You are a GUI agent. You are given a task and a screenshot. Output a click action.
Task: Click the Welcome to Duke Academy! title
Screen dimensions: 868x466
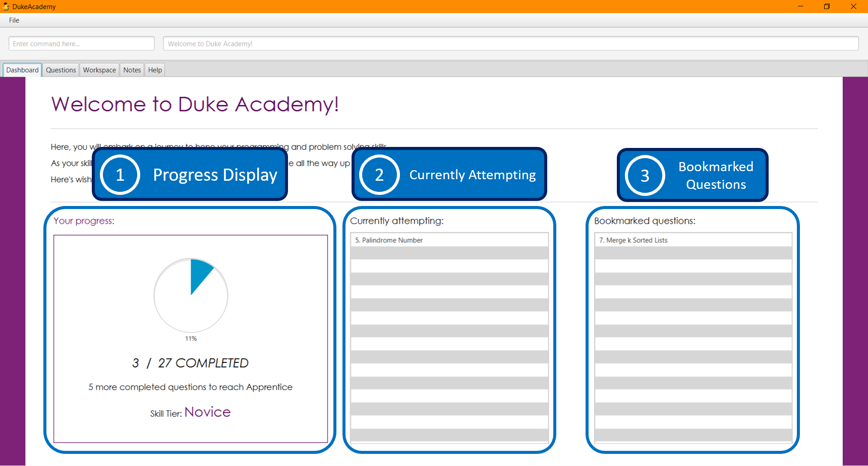(x=195, y=105)
